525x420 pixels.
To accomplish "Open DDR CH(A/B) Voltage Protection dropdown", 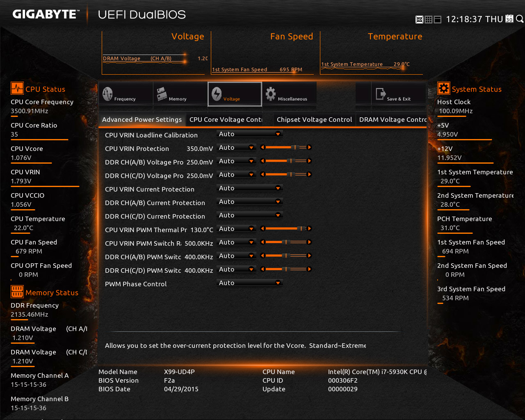I will (237, 161).
